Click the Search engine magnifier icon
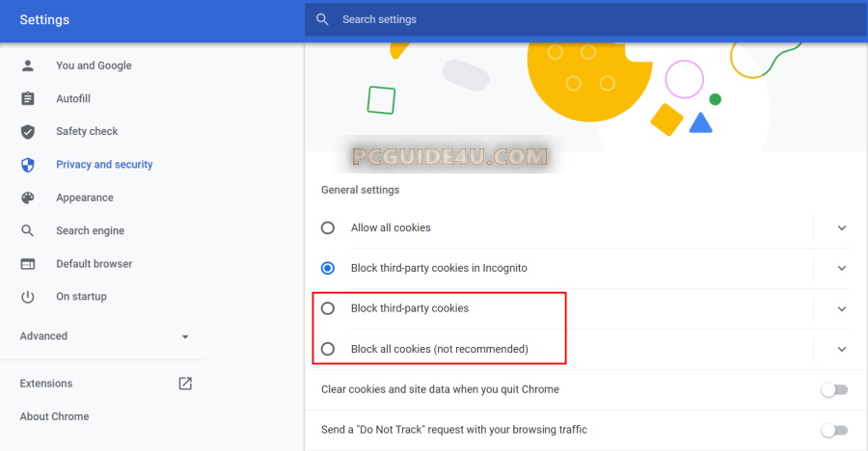The image size is (868, 451). pos(28,230)
